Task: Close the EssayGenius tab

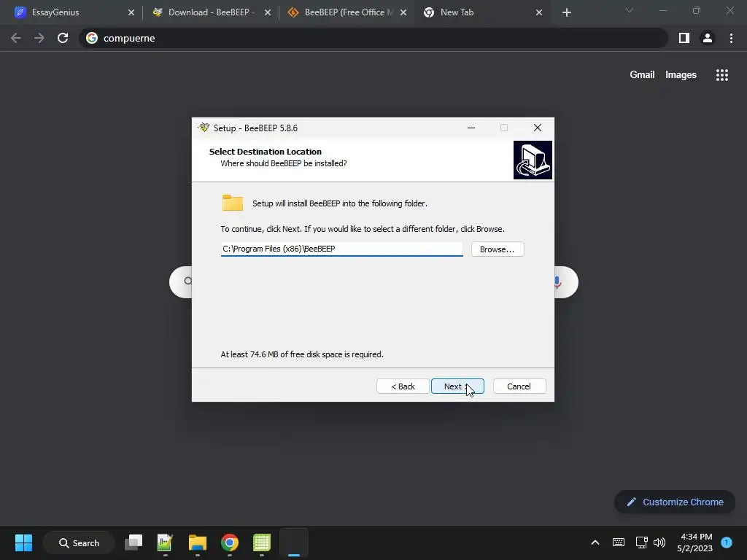Action: pos(131,12)
